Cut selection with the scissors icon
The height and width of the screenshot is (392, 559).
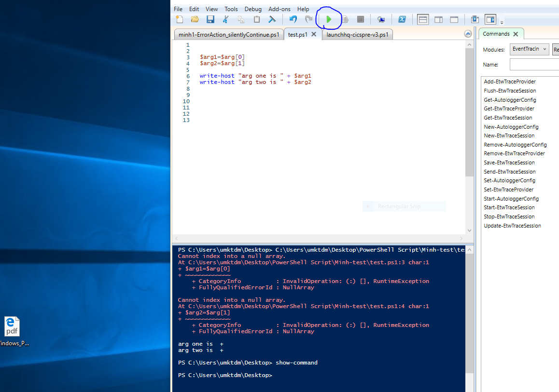(x=225, y=19)
